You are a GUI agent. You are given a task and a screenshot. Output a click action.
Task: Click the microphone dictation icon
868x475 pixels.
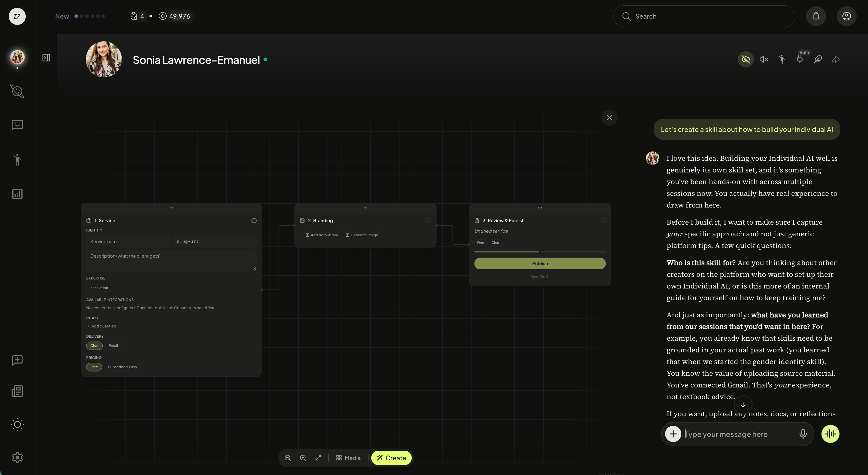803,434
